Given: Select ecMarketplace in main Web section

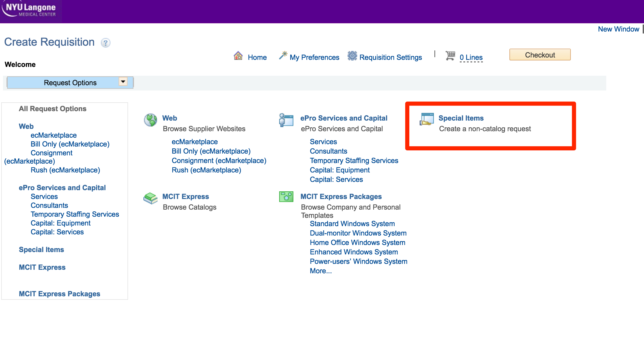Looking at the screenshot, I should [x=195, y=142].
